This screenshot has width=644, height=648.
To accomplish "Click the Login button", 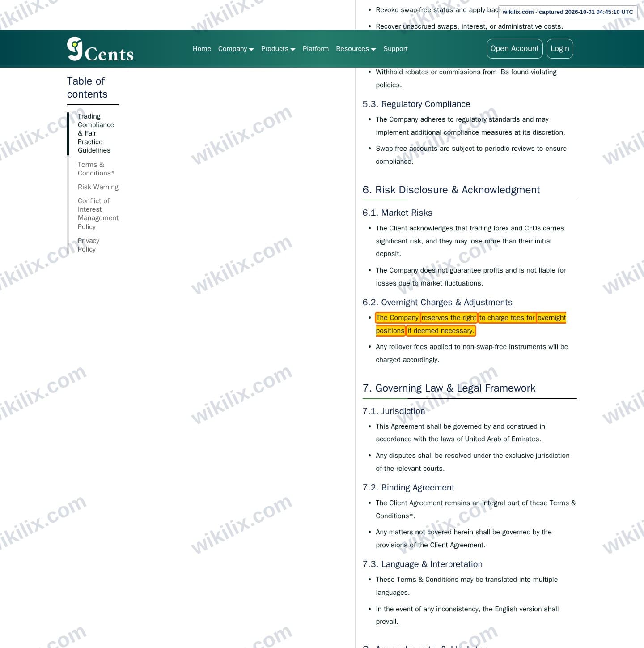I will click(x=559, y=49).
